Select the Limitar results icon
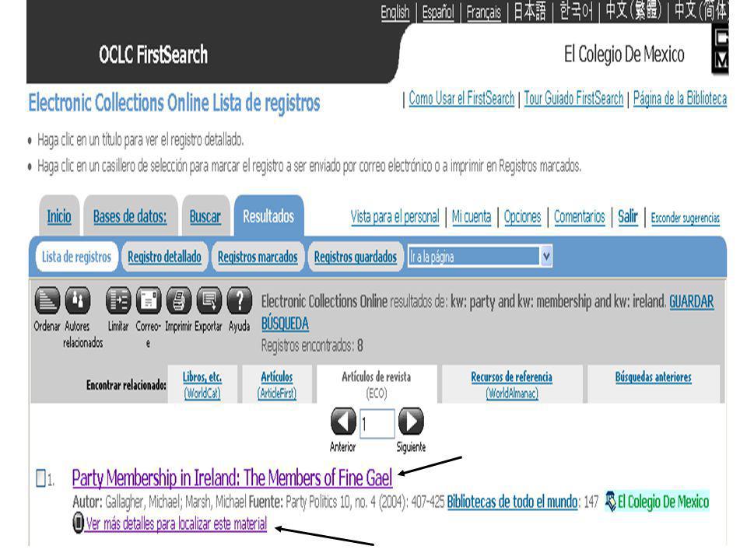Screen dimensions: 747x560 click(x=118, y=300)
